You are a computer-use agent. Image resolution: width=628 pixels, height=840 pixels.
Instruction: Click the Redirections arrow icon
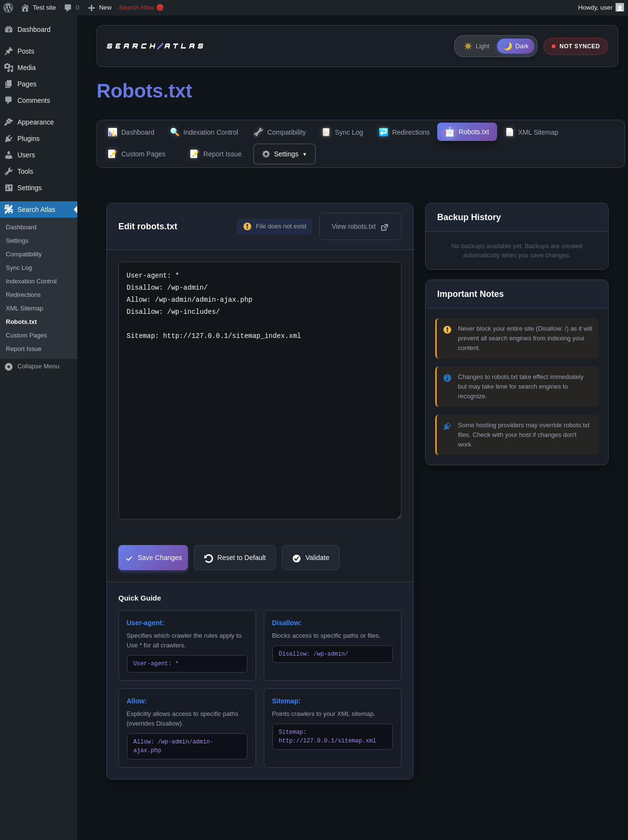384,132
